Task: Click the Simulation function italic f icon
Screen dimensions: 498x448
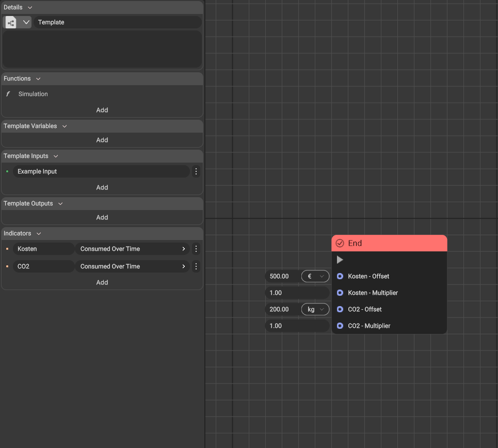Action: (x=8, y=94)
